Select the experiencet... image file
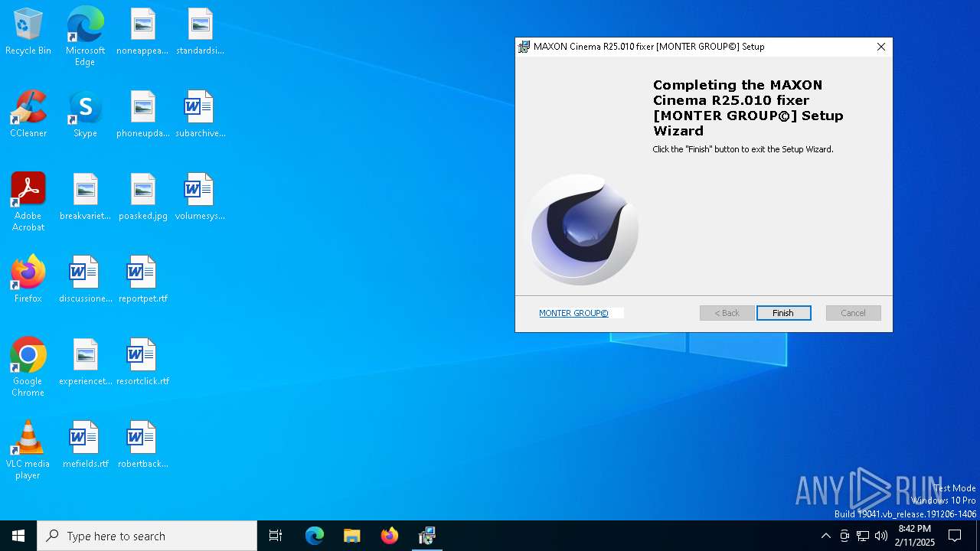The width and height of the screenshot is (980, 551). point(85,363)
